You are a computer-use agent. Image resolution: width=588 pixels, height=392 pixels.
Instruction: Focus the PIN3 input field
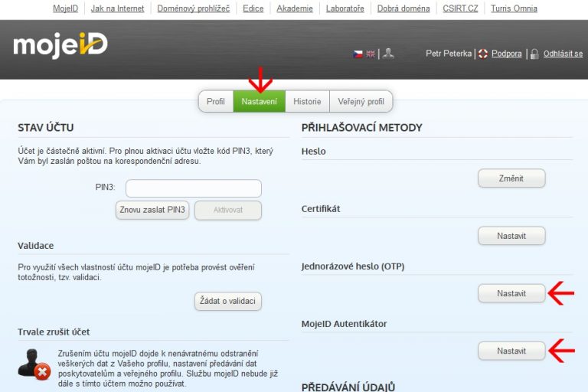(194, 188)
